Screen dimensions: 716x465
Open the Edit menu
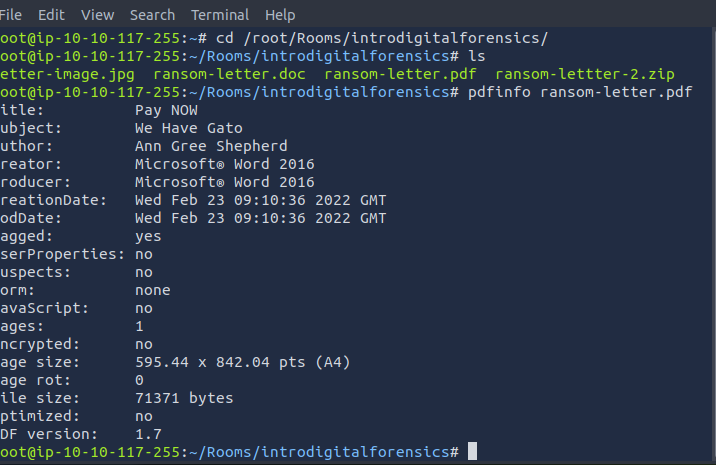pos(51,15)
